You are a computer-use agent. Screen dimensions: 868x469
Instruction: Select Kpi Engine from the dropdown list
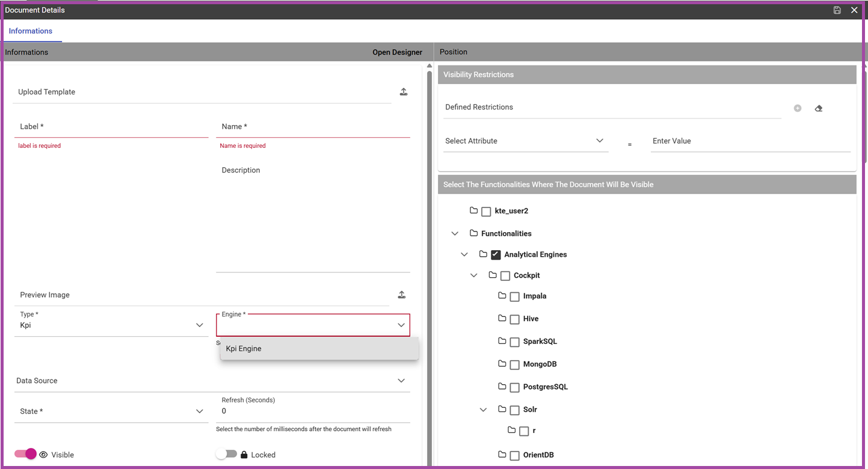click(x=319, y=349)
